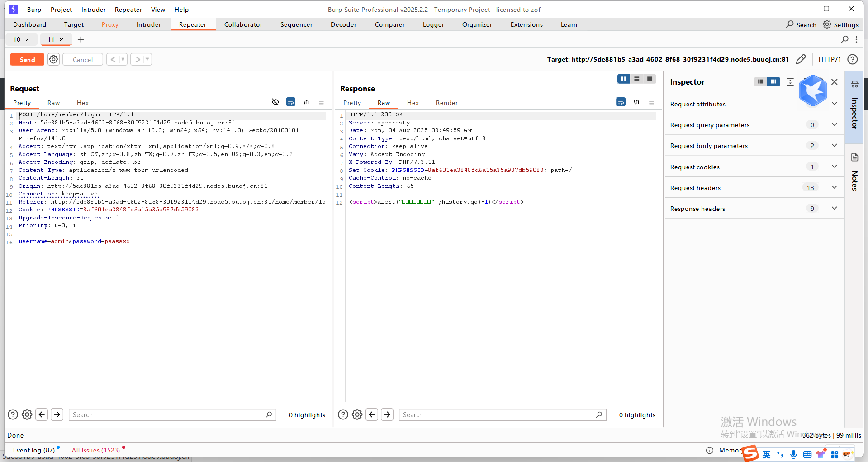This screenshot has width=868, height=462.
Task: Toggle response word wrap button
Action: click(x=621, y=102)
